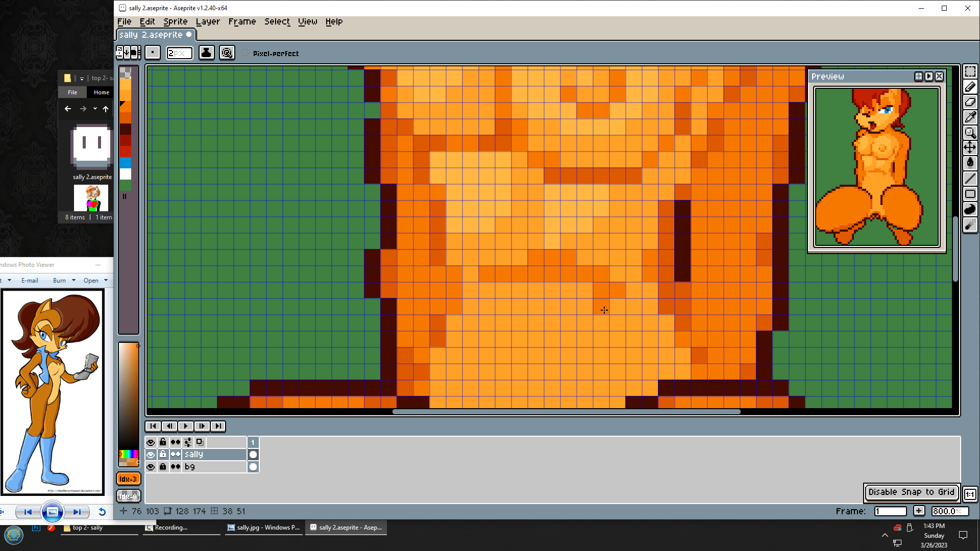Open the Sprite menu
Image resolution: width=980 pixels, height=551 pixels.
coord(175,21)
